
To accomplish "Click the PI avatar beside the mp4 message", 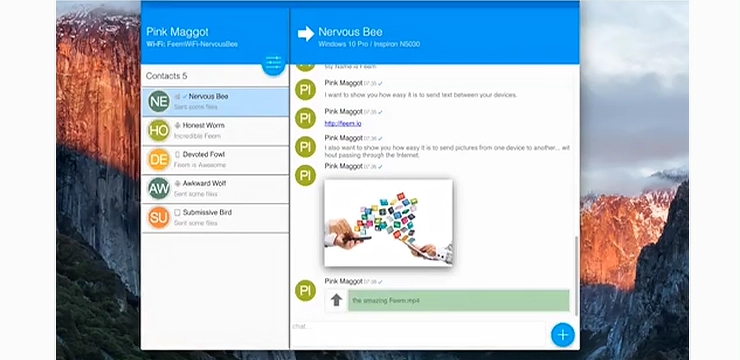I will [305, 291].
